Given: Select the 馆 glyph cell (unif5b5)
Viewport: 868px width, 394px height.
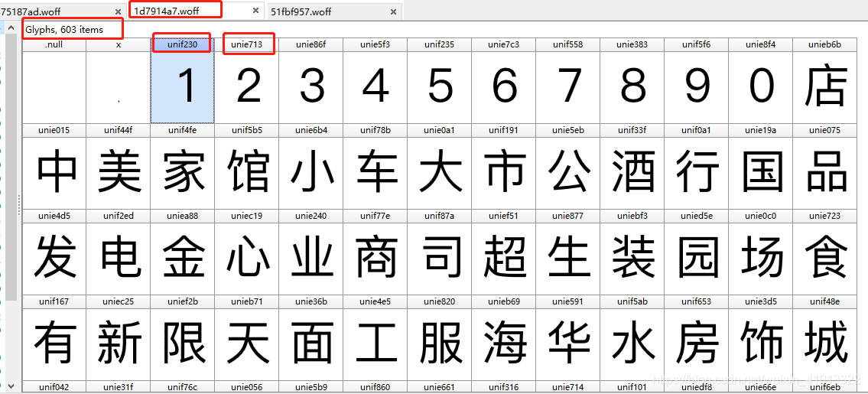Looking at the screenshot, I should [246, 166].
